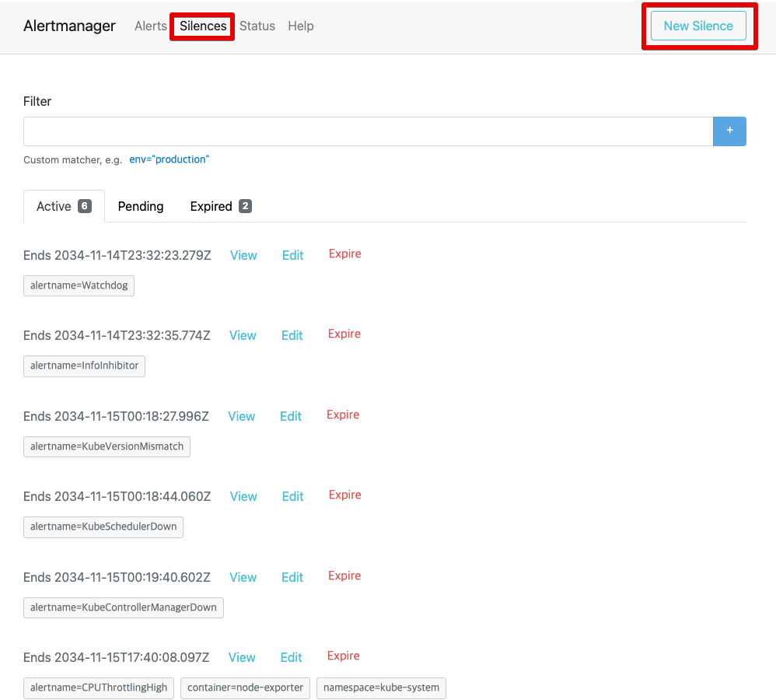Select text Ends 2034-11-14T23:32:23.279Z
Viewport: 776px width, 700px height.
117,255
